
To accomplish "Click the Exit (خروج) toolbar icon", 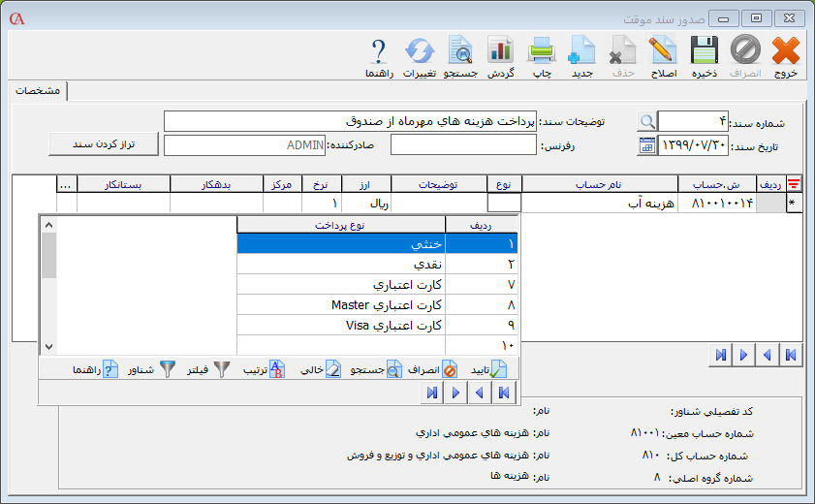I will 785,50.
